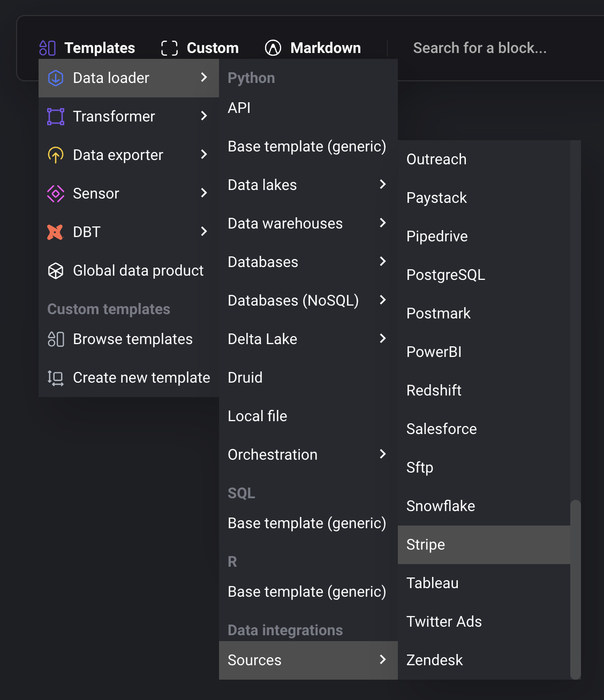
Task: Select the PostgreSQL source
Action: [484, 275]
